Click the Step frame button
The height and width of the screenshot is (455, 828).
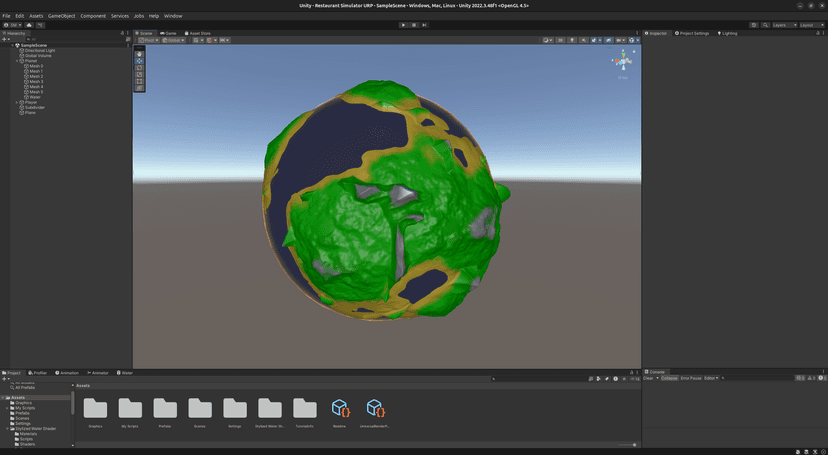tap(425, 25)
